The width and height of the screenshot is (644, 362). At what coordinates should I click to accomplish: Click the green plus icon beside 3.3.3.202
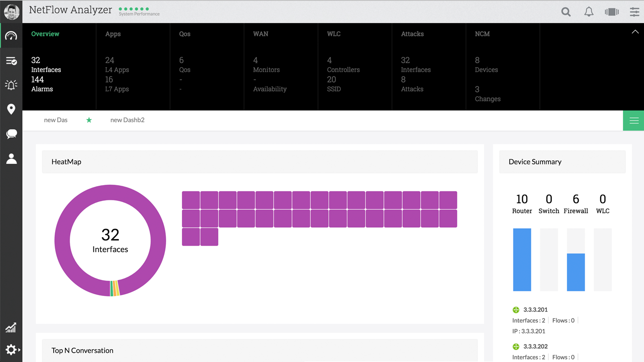pos(516,346)
